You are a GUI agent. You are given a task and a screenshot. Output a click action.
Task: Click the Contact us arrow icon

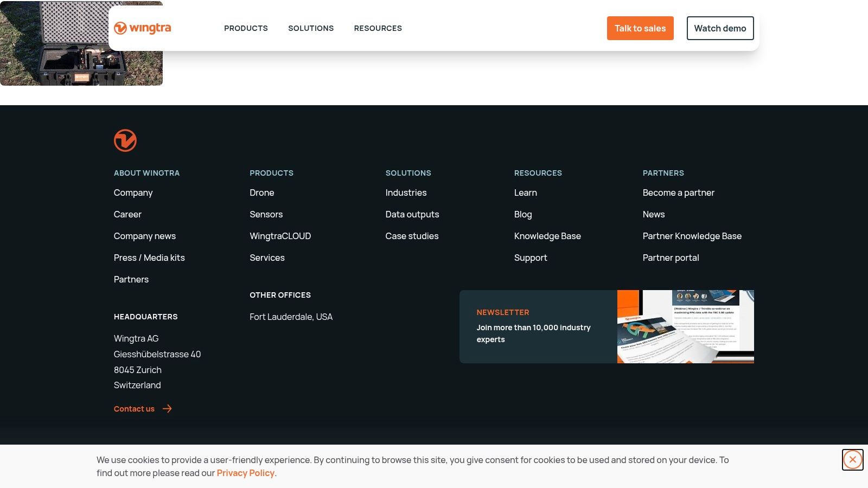tap(167, 409)
